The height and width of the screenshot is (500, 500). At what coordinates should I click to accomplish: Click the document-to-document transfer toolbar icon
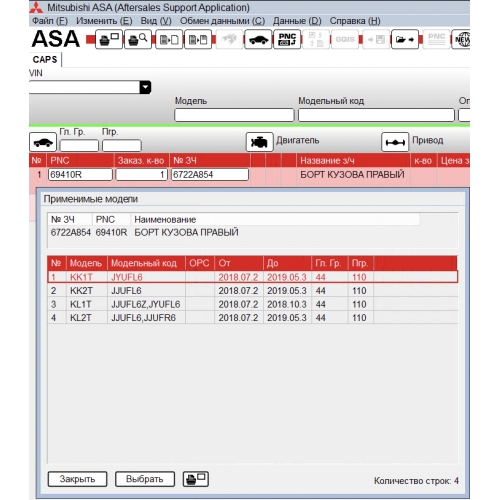[x=198, y=39]
